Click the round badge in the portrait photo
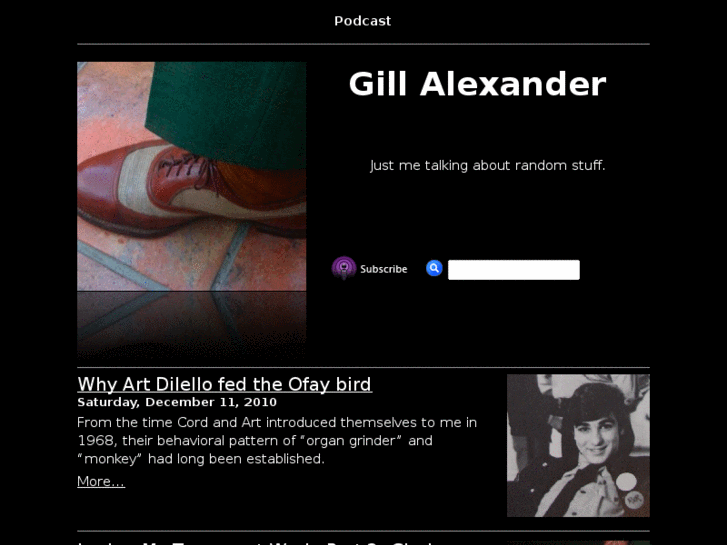The image size is (727, 545). pyautogui.click(x=626, y=481)
